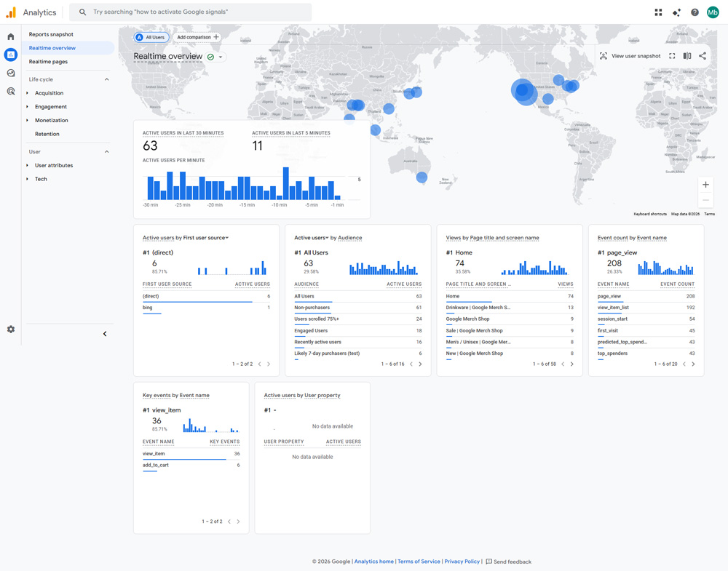The height and width of the screenshot is (571, 728).
Task: Open Analytics home link in footer
Action: (373, 562)
